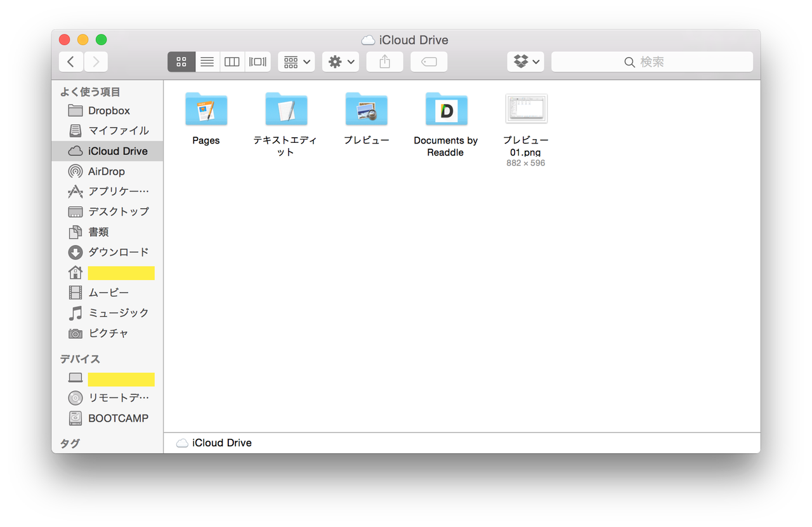Open ピクチャ in the sidebar
This screenshot has width=812, height=527.
[108, 333]
